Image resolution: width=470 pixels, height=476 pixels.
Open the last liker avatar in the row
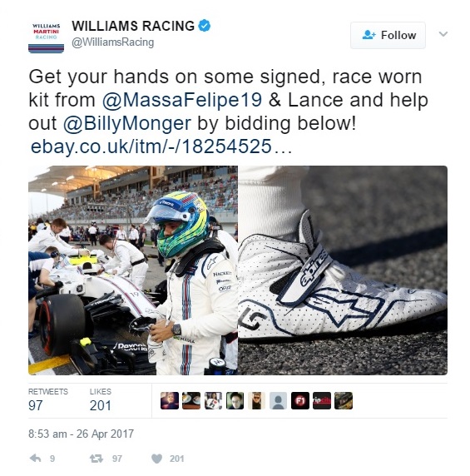pyautogui.click(x=344, y=401)
